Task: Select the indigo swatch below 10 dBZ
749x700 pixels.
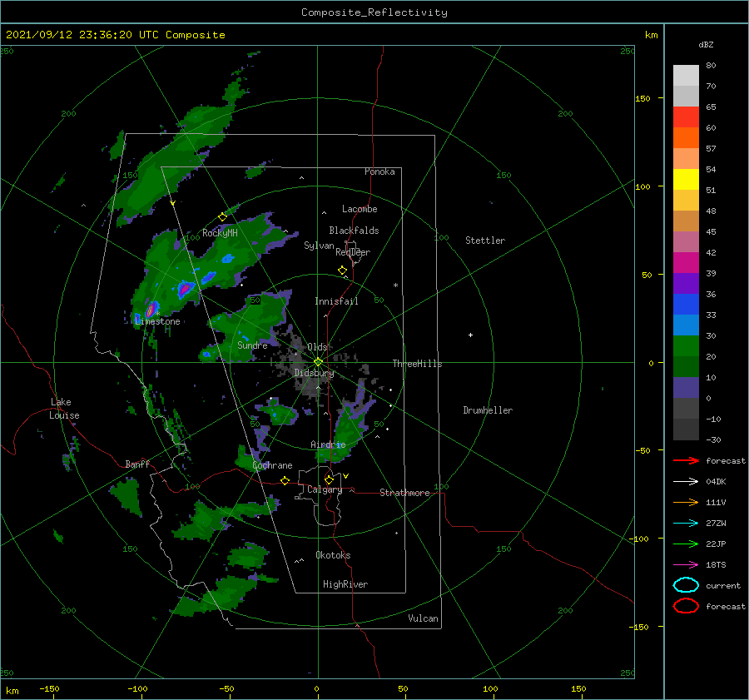Action: pos(686,388)
